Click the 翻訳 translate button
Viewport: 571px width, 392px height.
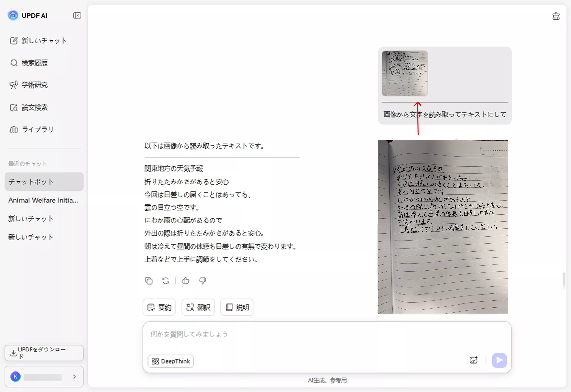(198, 307)
